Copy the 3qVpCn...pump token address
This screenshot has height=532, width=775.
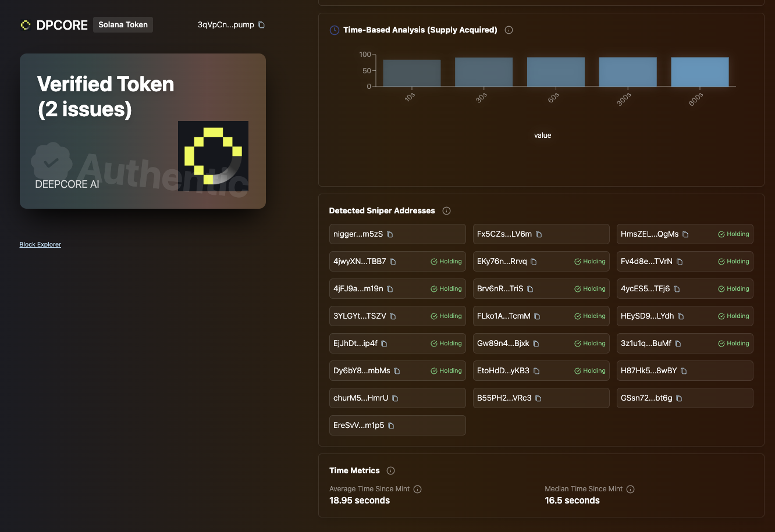261,25
